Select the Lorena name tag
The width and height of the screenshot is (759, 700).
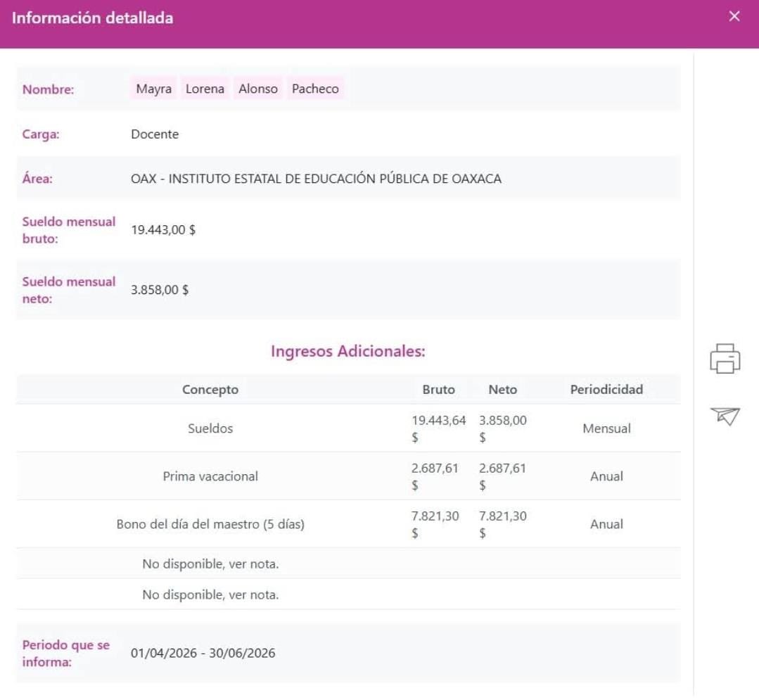click(x=205, y=89)
